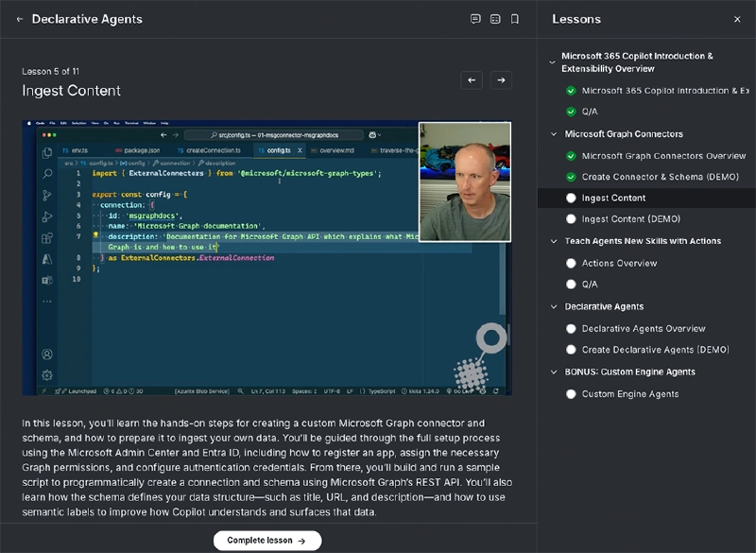Collapse the Microsoft Graph Connectors section
756x553 pixels.
click(555, 133)
